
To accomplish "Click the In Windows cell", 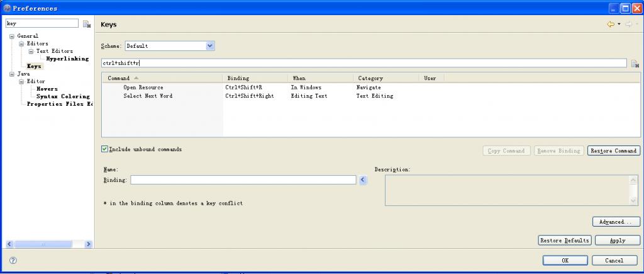I will point(306,88).
